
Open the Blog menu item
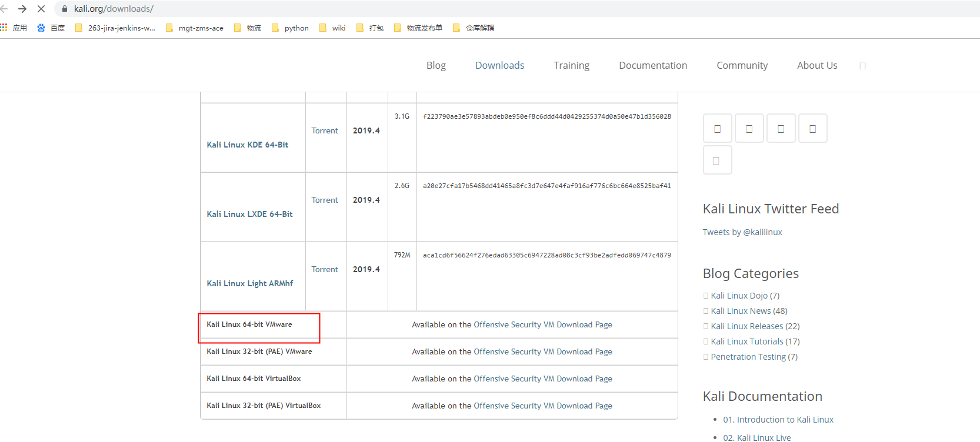coord(436,65)
